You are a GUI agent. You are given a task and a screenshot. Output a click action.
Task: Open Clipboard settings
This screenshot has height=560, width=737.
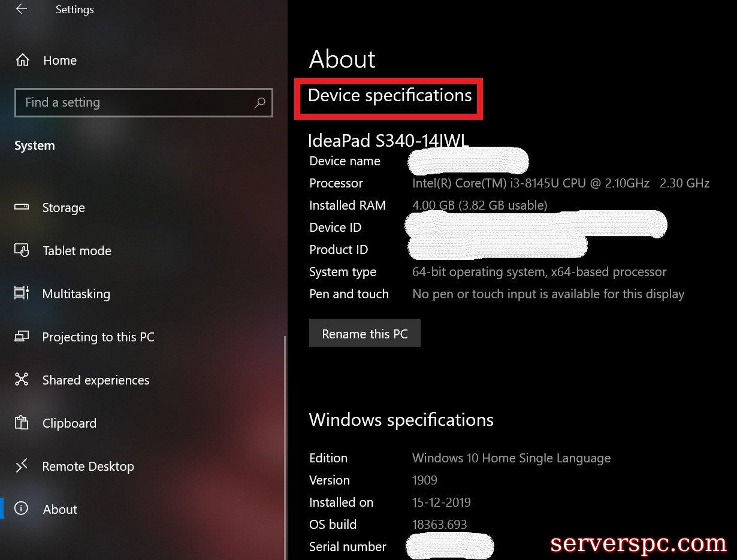(x=69, y=423)
